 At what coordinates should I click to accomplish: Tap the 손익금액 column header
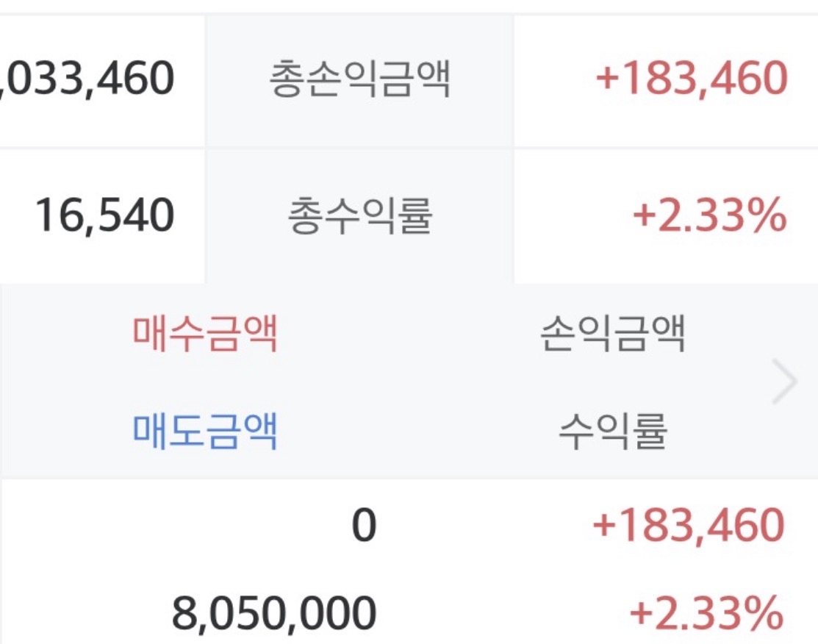[x=612, y=334]
